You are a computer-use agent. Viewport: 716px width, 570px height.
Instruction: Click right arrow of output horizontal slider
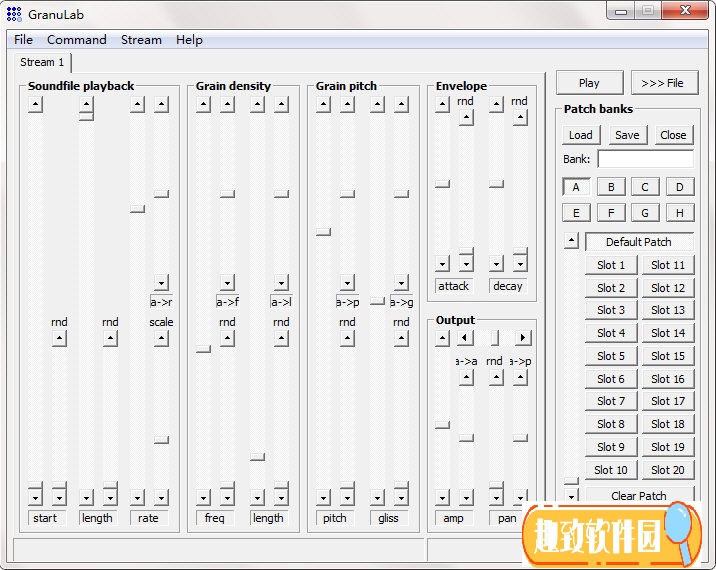pos(523,338)
